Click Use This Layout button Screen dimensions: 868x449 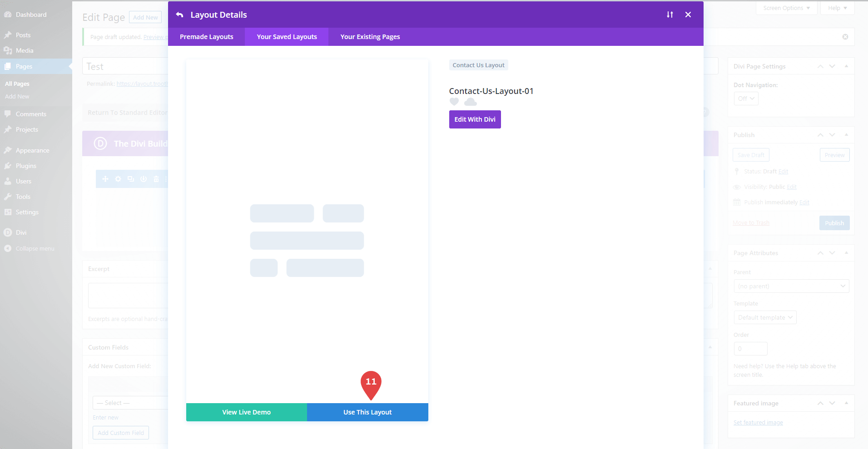[x=367, y=412]
